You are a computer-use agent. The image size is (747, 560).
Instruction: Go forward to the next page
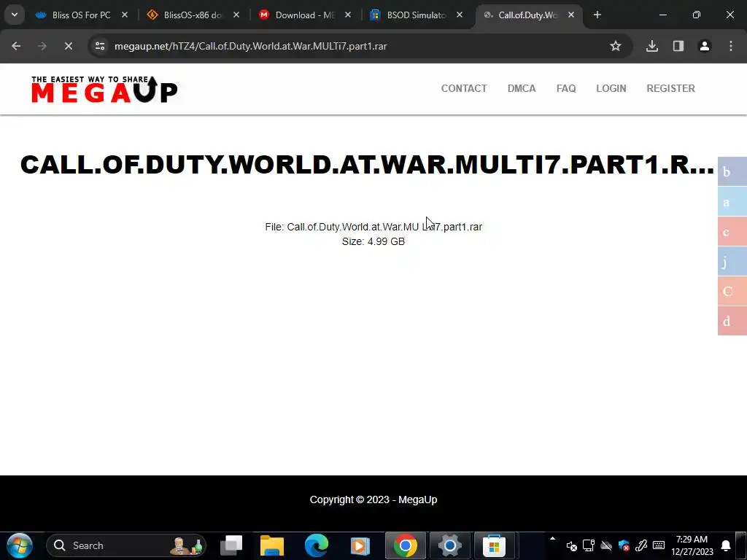coord(42,46)
